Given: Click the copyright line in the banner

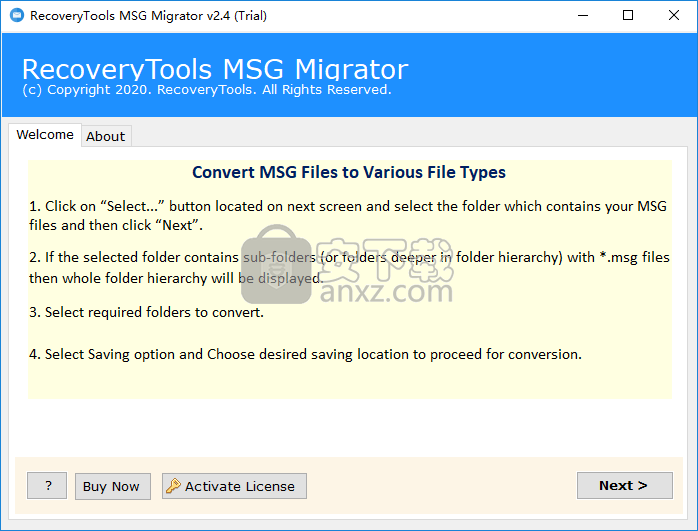Looking at the screenshot, I should pyautogui.click(x=207, y=89).
